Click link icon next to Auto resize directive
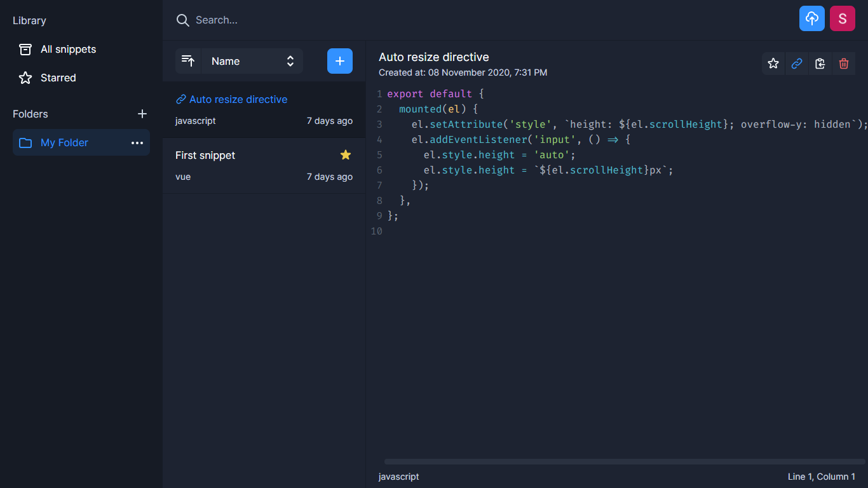868x488 pixels. coord(181,100)
